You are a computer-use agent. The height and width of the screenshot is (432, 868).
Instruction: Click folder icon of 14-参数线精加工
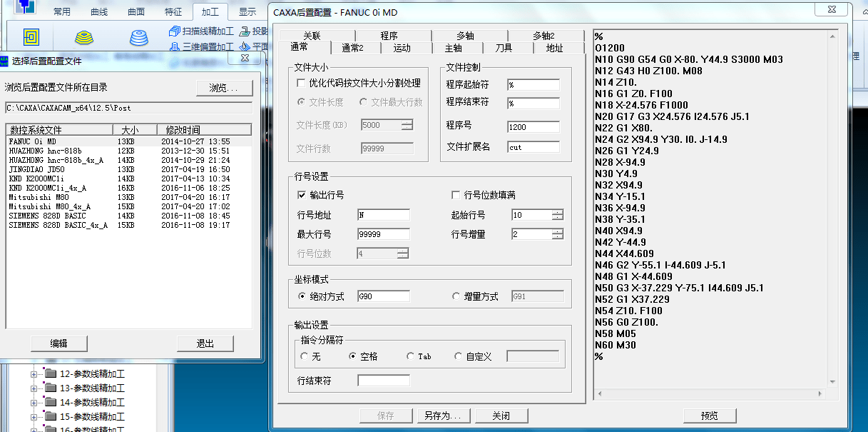[x=50, y=402]
